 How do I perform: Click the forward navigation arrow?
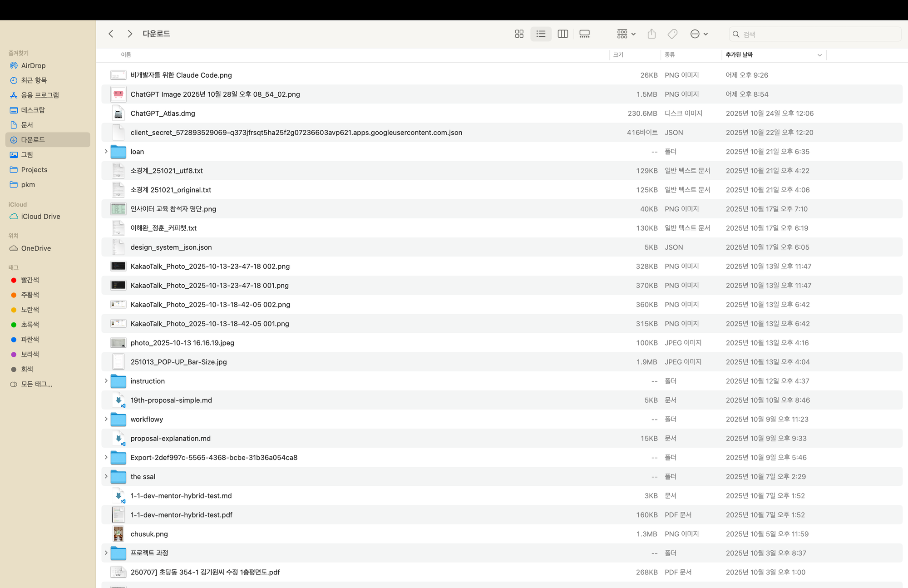click(130, 34)
